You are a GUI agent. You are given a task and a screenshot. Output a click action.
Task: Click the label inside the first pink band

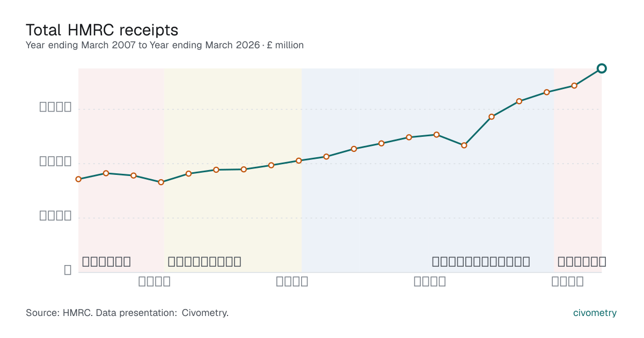[x=106, y=262]
